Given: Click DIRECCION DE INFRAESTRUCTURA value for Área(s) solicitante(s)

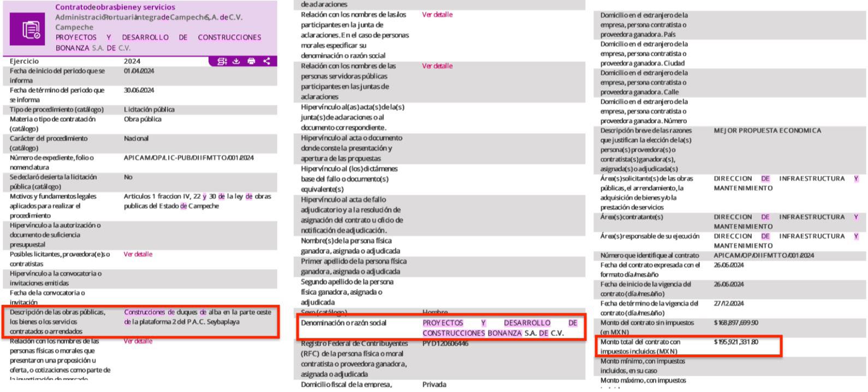Looking at the screenshot, I should point(786,183).
